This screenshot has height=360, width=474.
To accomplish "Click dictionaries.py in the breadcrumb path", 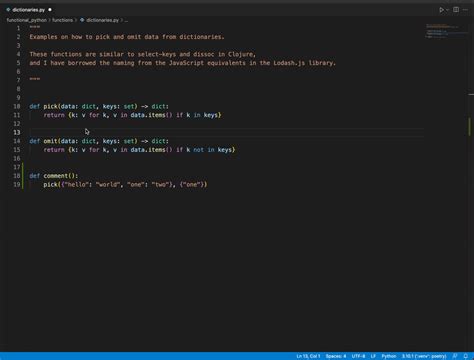I will coord(99,20).
